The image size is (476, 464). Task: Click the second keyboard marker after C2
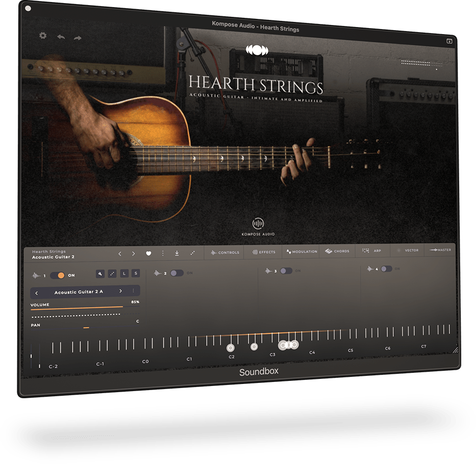point(254,347)
